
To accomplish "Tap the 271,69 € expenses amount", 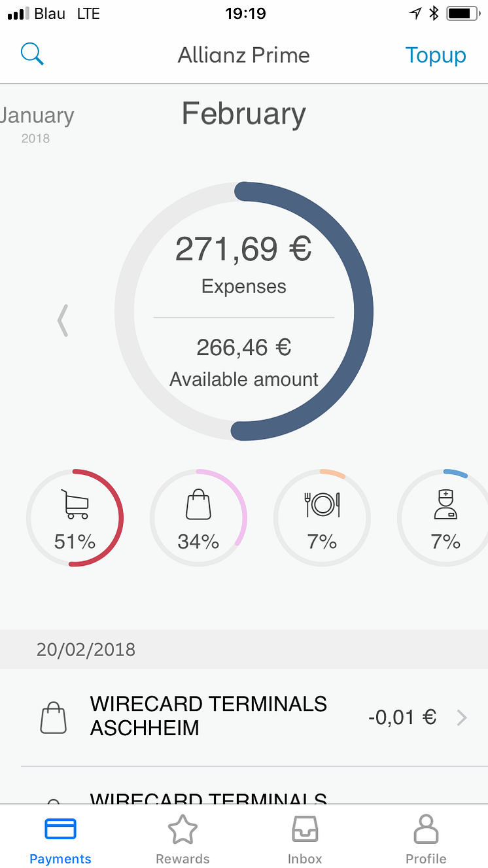I will (243, 249).
